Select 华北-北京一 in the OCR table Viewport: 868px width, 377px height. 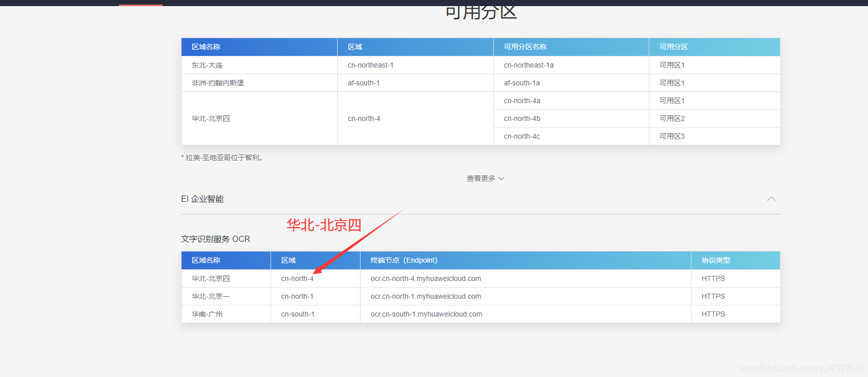pos(211,296)
